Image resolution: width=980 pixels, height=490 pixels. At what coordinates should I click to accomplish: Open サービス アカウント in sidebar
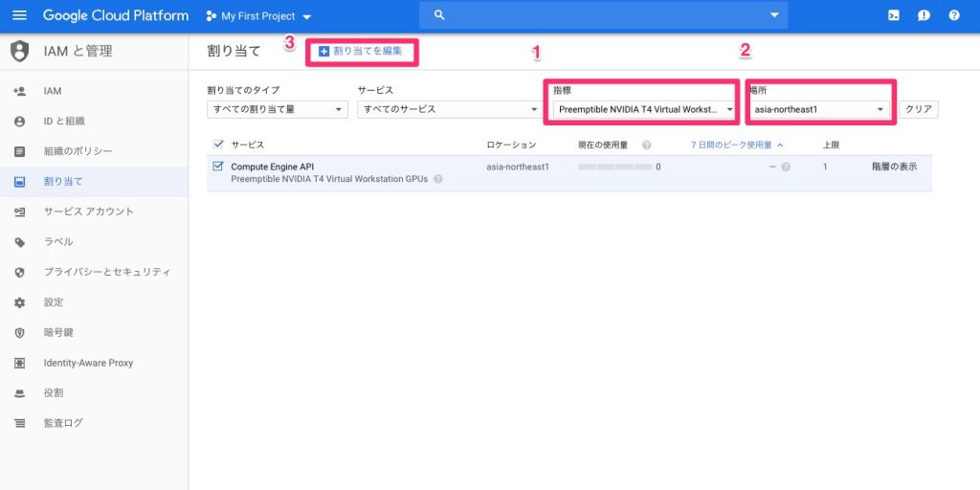(x=88, y=212)
